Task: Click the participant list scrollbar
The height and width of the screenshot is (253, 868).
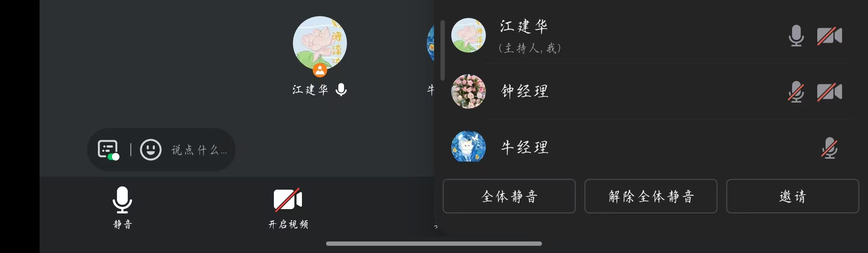Action: [443, 50]
